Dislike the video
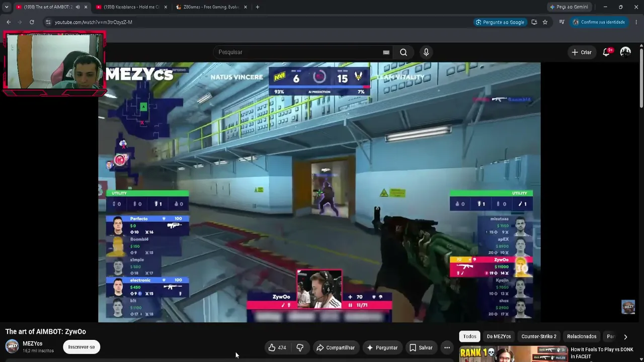644x362 pixels. coord(300,347)
